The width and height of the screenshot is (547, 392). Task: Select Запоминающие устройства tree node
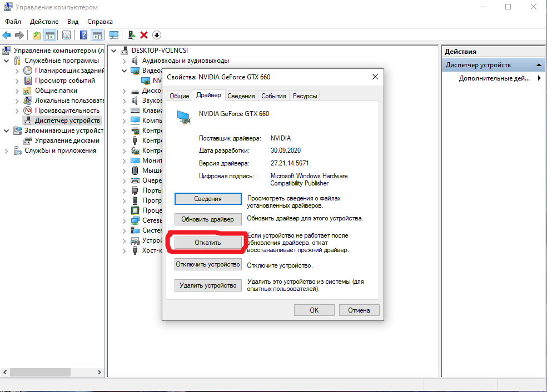click(63, 130)
